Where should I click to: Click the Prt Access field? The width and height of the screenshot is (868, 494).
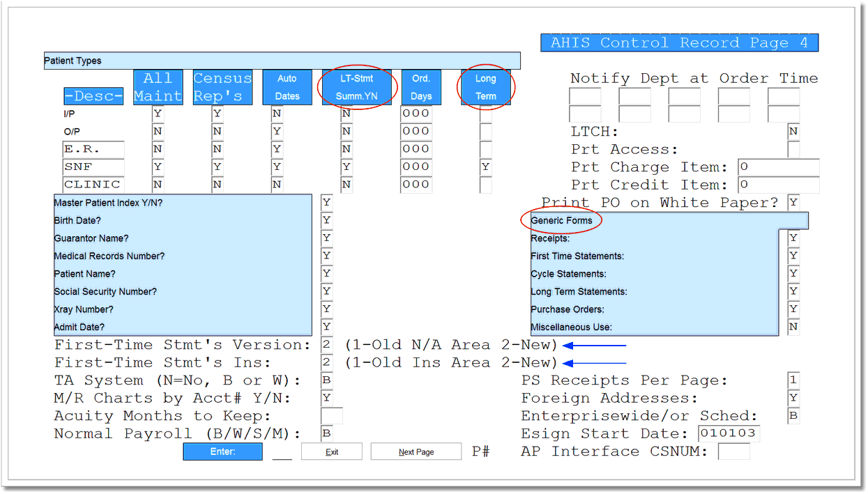[793, 149]
